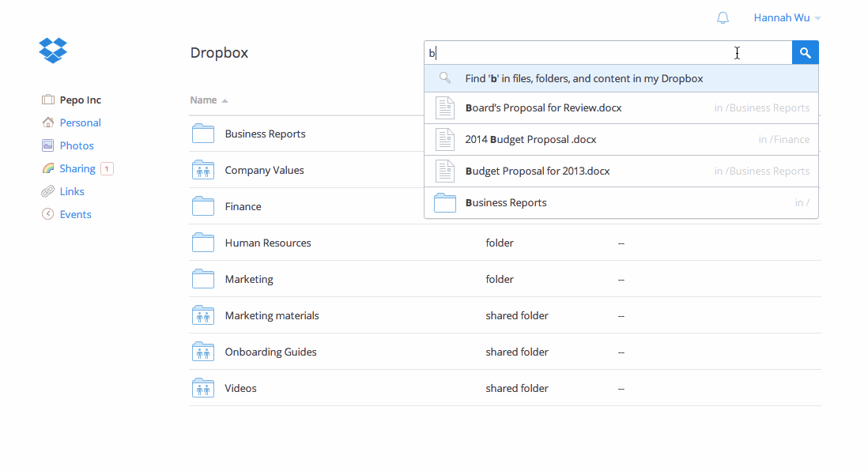Click the Sharing rainbow icon

tap(48, 168)
